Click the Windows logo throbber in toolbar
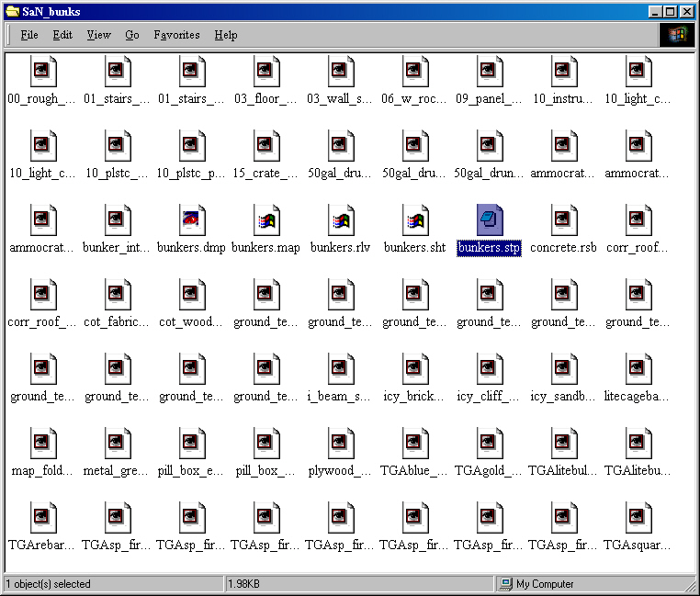 click(x=677, y=34)
